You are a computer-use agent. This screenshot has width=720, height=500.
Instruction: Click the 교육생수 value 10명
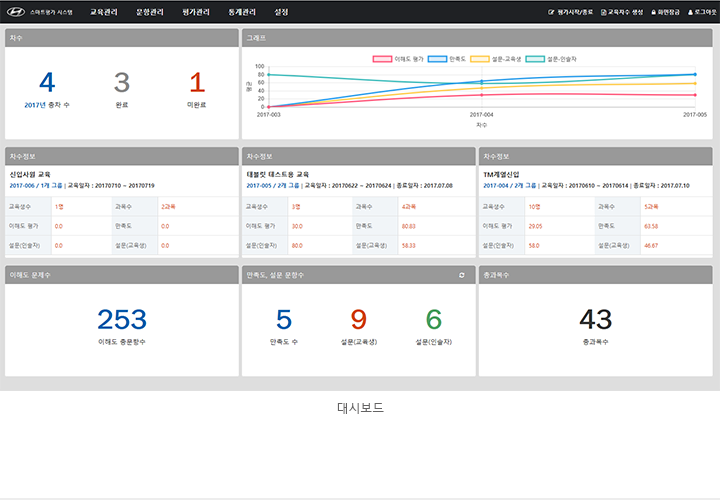pos(534,207)
